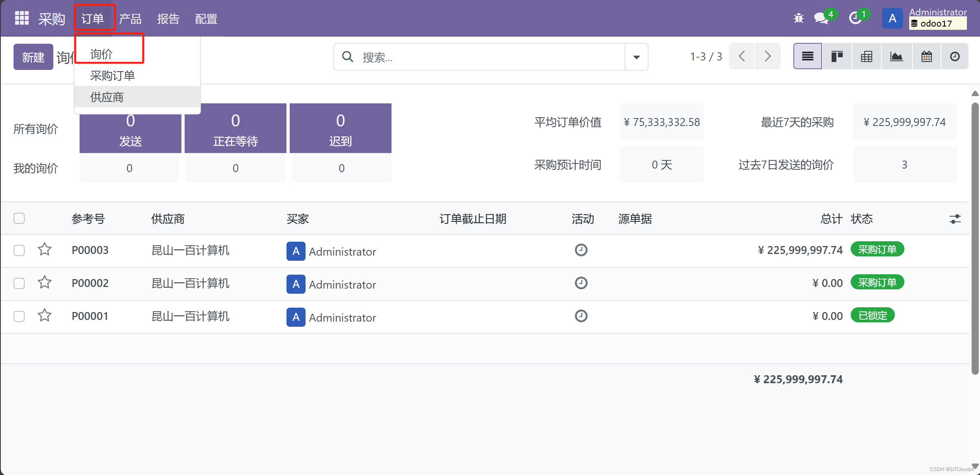Open the debug bug icon menu

pyautogui.click(x=798, y=18)
